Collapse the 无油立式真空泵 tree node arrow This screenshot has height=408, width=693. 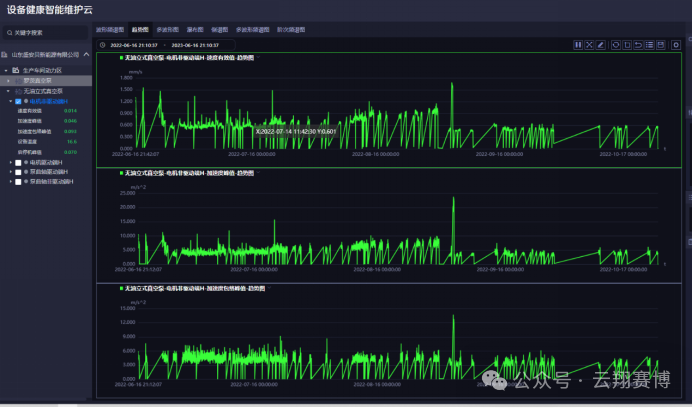(x=8, y=92)
